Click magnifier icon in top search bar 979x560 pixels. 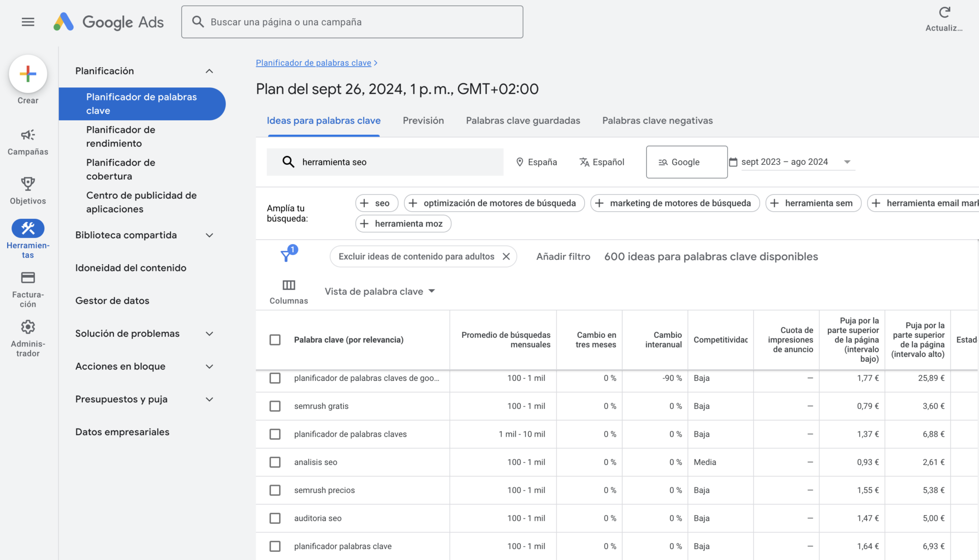[x=198, y=22]
